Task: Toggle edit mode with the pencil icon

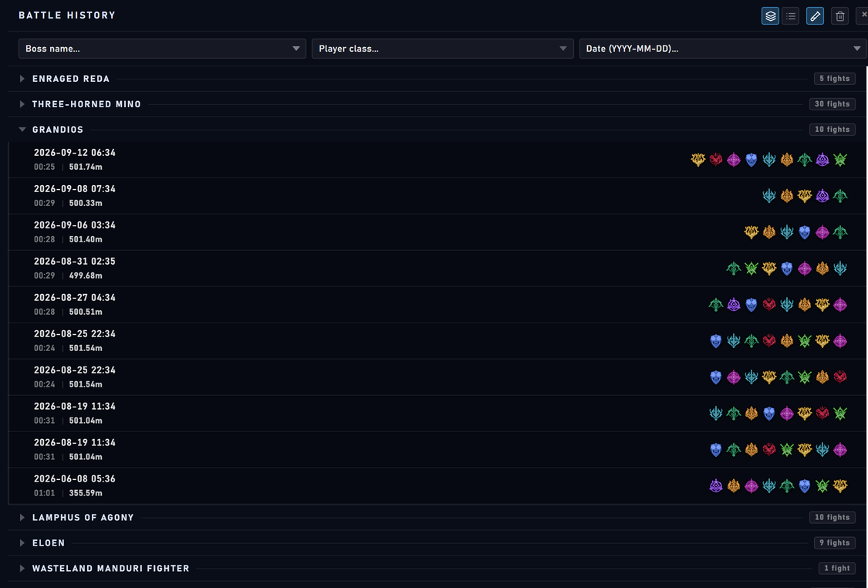Action: [x=815, y=16]
